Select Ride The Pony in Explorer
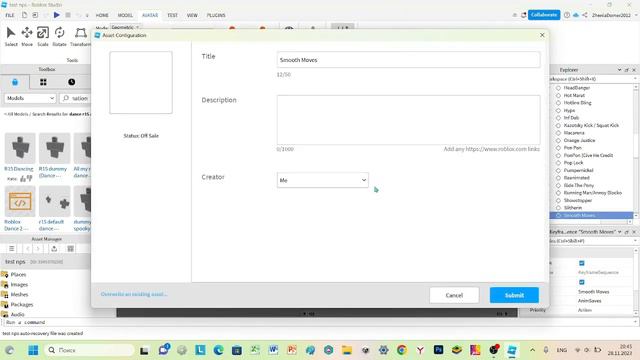This screenshot has width=640, height=360. [x=578, y=185]
